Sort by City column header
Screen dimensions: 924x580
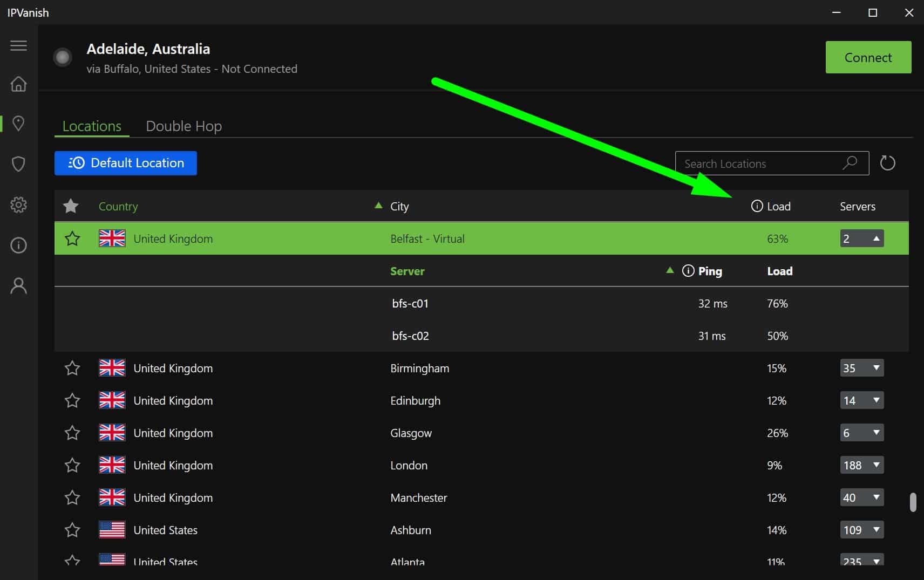pos(399,206)
